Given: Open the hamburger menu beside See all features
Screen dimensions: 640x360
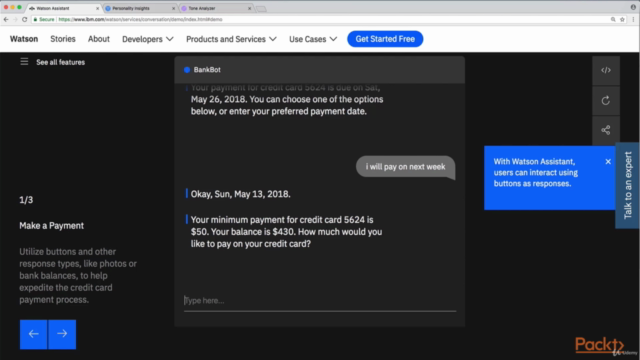Looking at the screenshot, I should (24, 62).
